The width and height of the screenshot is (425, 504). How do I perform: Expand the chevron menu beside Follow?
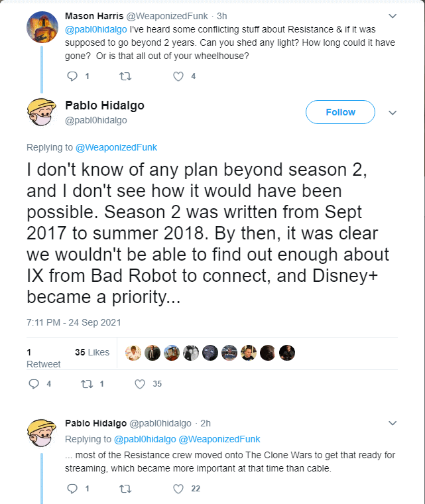click(393, 113)
